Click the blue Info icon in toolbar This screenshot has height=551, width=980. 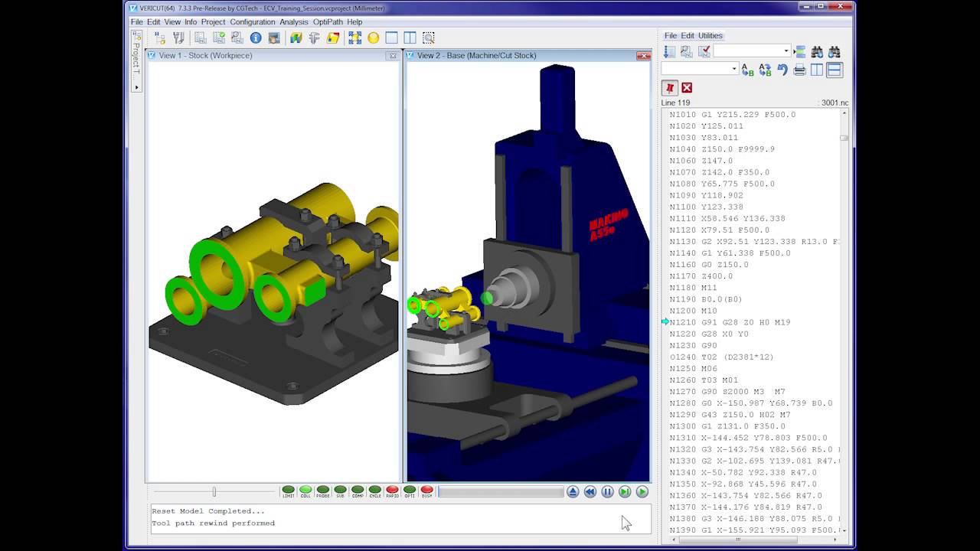tap(256, 37)
